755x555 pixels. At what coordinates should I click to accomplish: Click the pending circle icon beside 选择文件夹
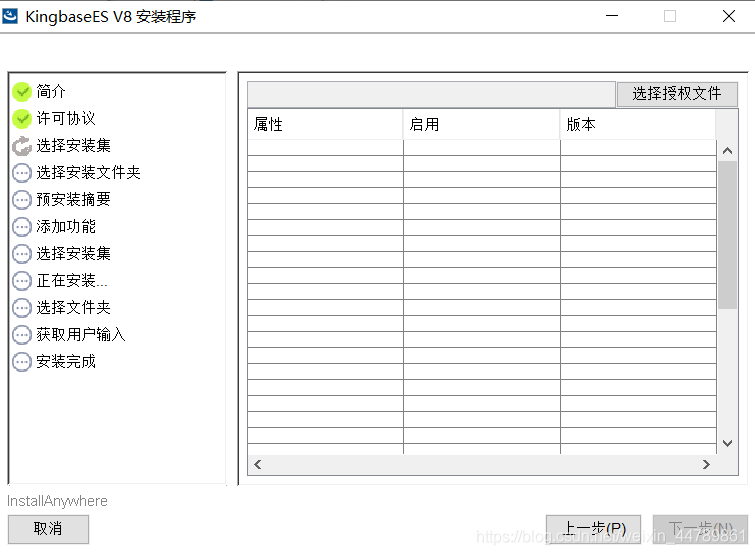coord(22,308)
